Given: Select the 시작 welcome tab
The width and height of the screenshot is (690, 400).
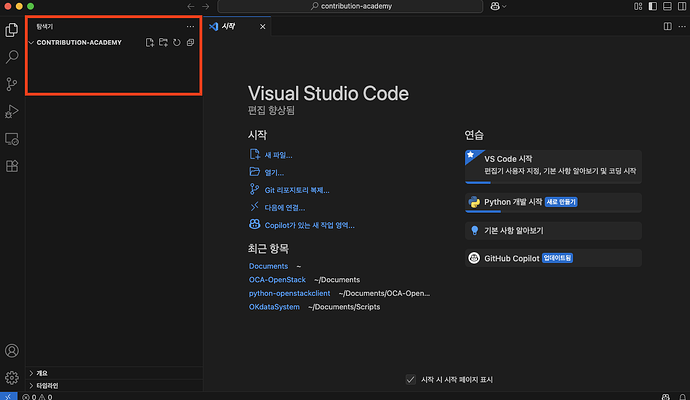Looking at the screenshot, I should pos(228,26).
